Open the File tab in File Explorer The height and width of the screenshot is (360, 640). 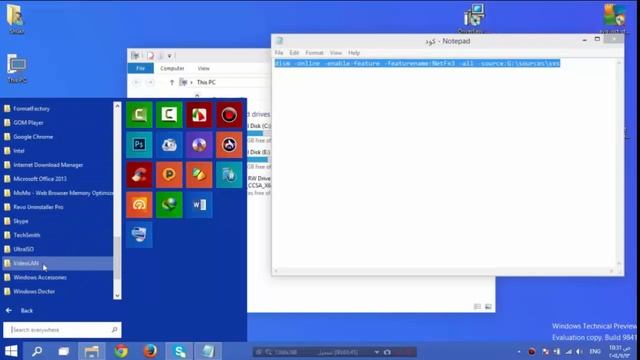coord(141,68)
